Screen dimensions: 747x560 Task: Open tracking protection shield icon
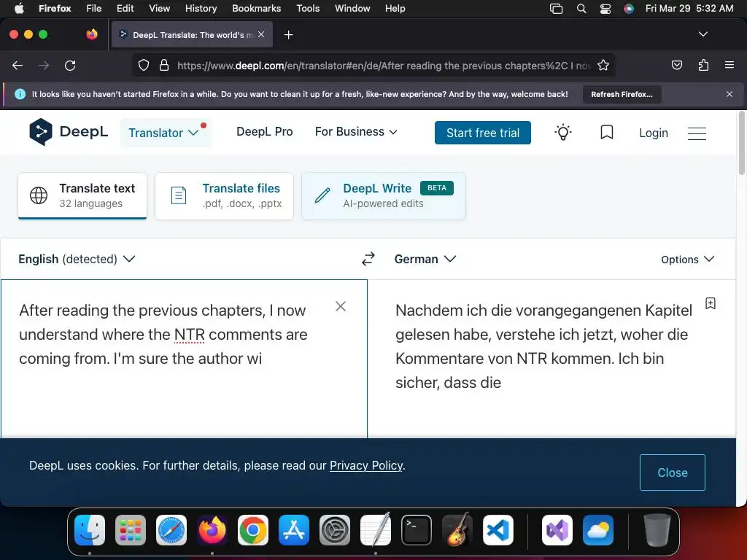[x=144, y=65]
